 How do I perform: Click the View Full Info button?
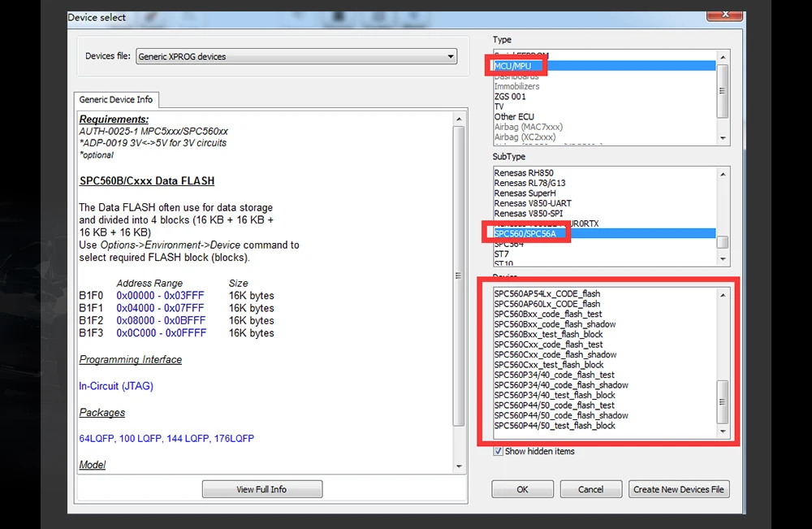[x=262, y=489]
